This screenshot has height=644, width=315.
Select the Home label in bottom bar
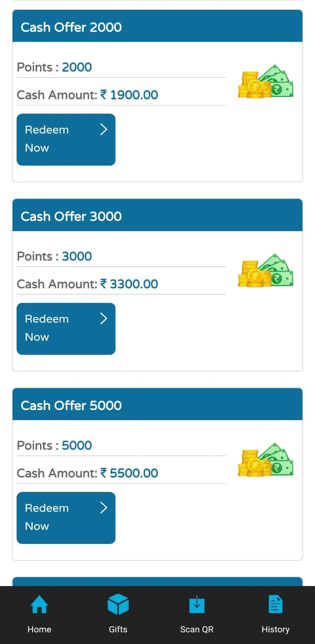pyautogui.click(x=39, y=629)
